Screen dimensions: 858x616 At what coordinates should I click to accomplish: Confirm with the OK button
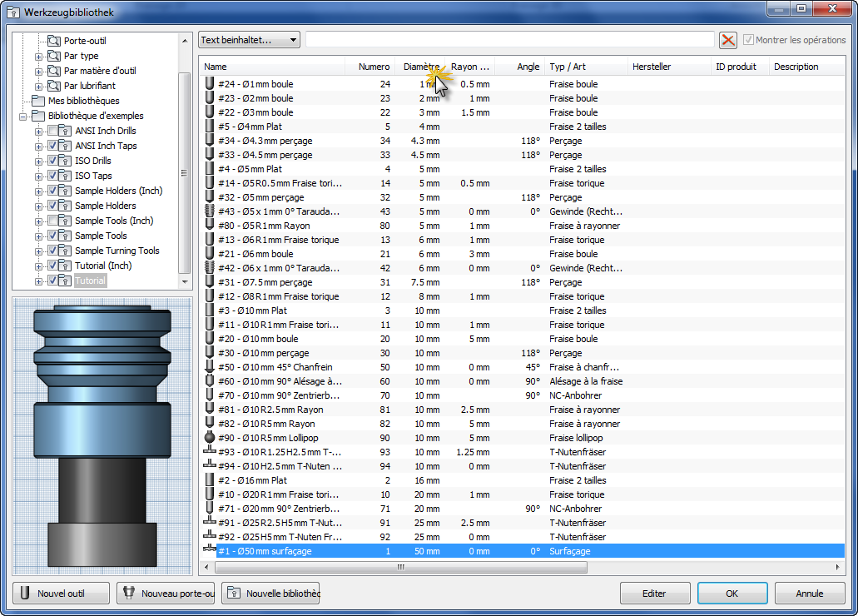tap(732, 593)
